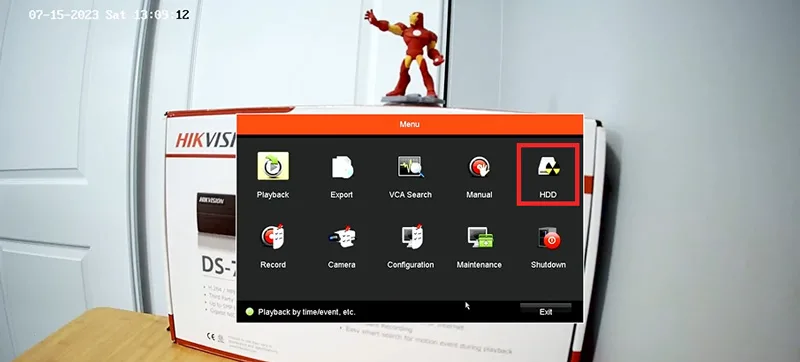800x362 pixels.
Task: Launch the VCA Search icon
Action: click(411, 167)
